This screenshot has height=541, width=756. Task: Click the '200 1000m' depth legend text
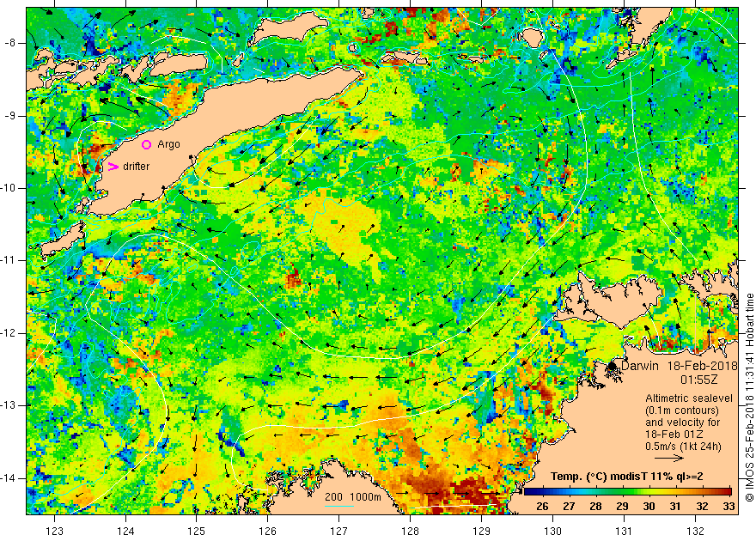click(x=353, y=497)
